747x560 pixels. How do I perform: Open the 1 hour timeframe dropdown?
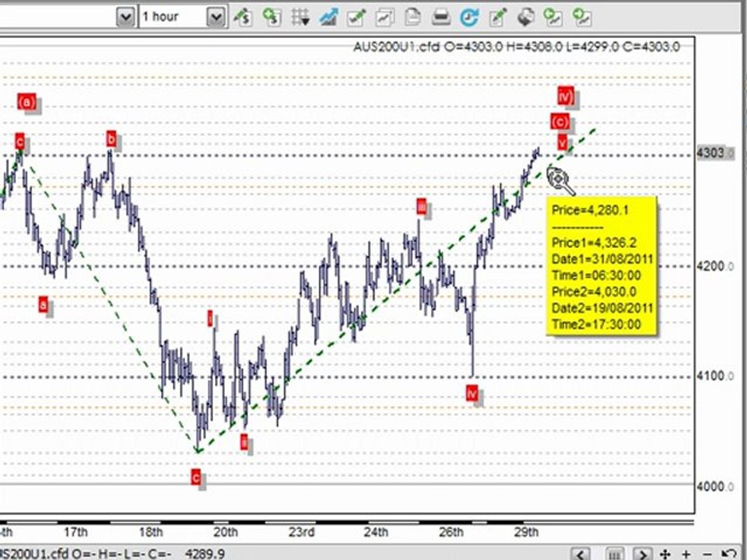216,18
